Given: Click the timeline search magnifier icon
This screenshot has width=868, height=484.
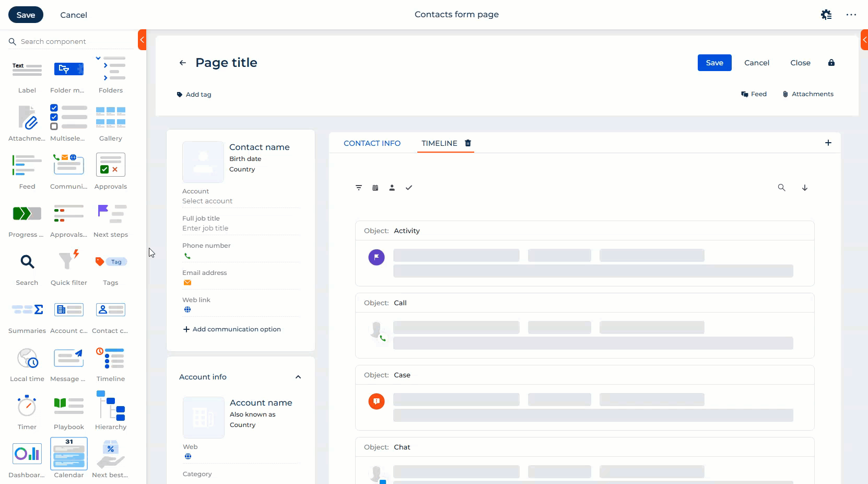Looking at the screenshot, I should [x=781, y=188].
